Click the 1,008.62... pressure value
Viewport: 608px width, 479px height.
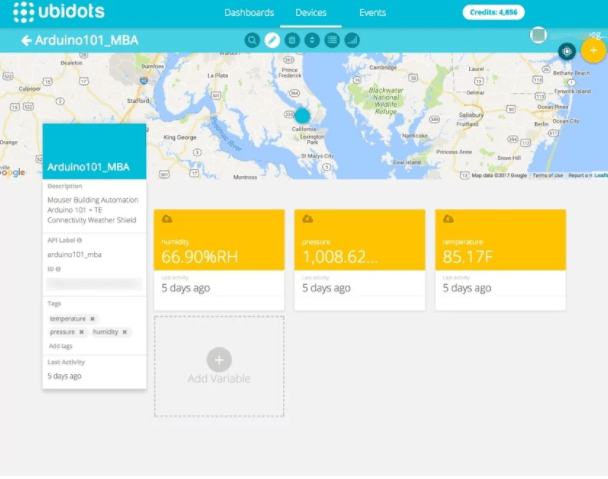tap(340, 257)
